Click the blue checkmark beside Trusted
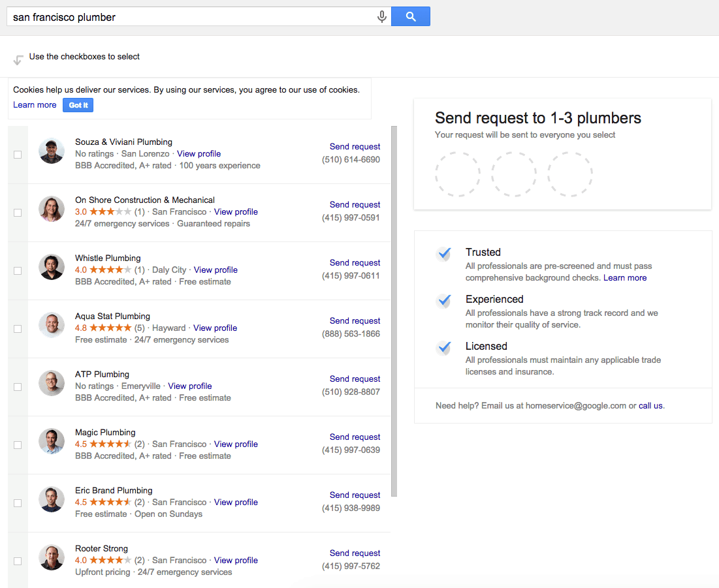 pos(445,254)
